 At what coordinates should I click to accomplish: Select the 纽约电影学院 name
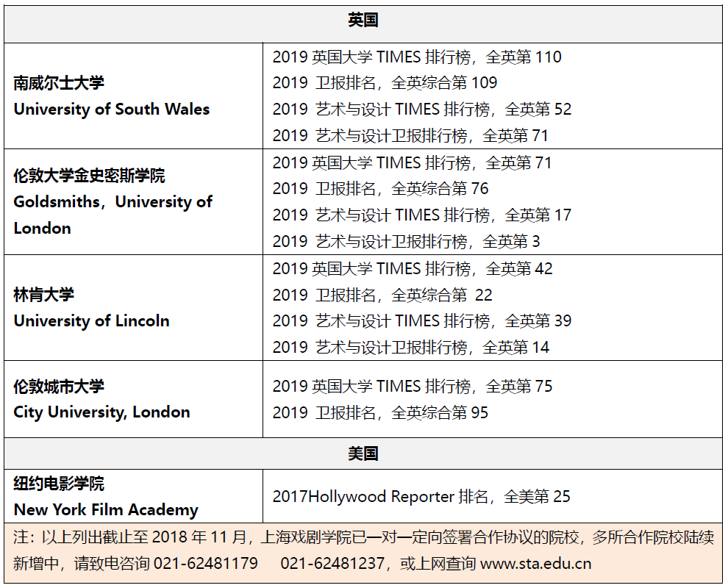coord(59,484)
